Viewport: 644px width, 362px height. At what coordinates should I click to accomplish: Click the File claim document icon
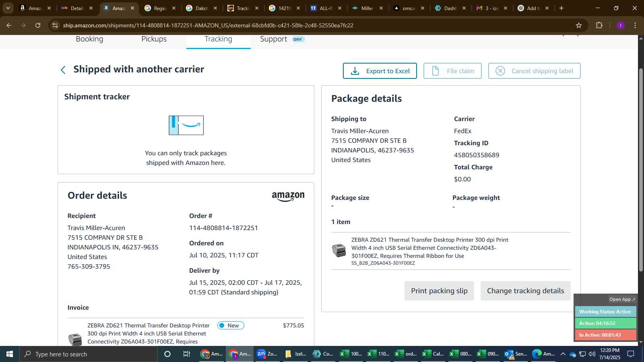click(x=436, y=71)
